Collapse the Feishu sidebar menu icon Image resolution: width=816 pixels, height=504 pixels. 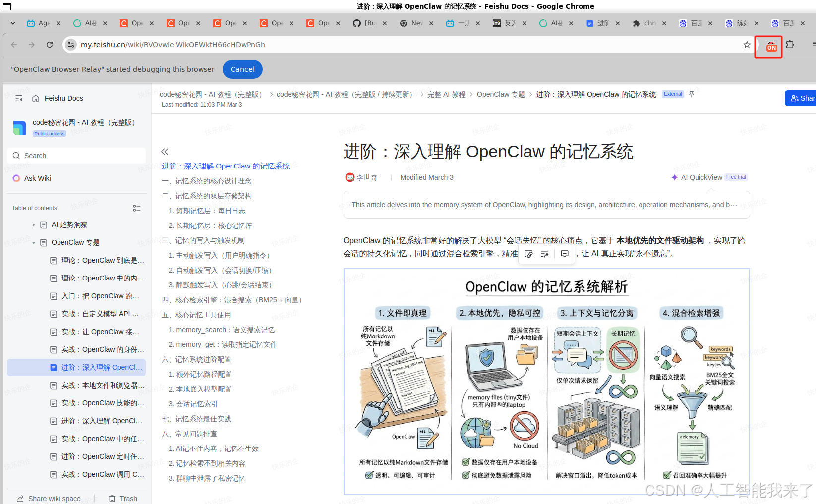[19, 98]
